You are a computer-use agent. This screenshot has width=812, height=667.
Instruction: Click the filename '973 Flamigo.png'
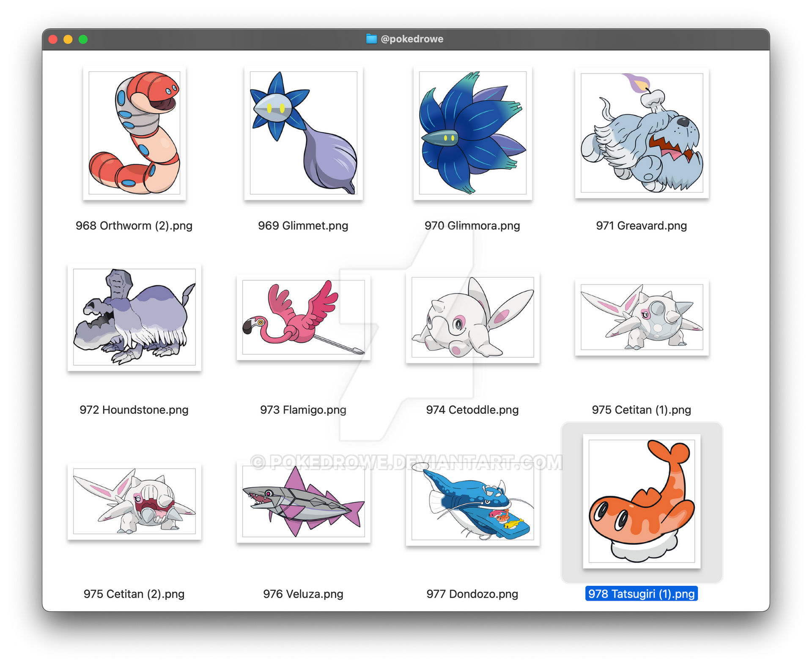pos(303,410)
